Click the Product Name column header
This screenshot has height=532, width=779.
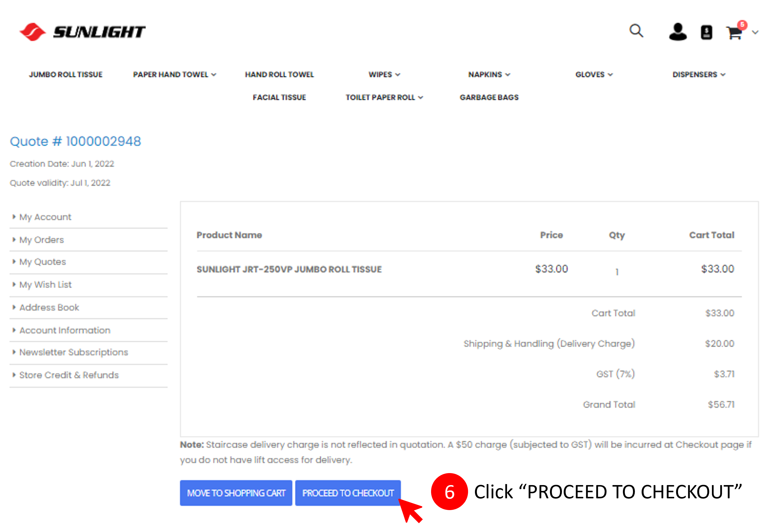(229, 235)
